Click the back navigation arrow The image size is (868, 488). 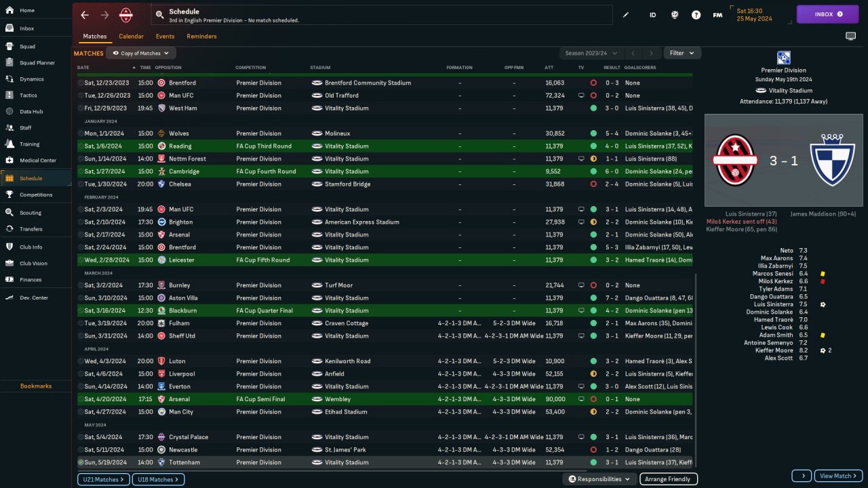pos(85,15)
